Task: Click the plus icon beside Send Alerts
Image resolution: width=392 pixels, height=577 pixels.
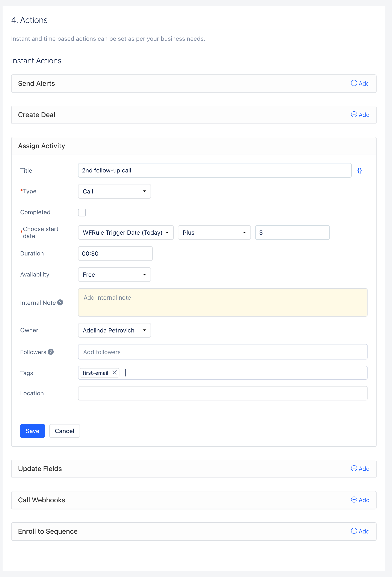Action: [x=354, y=83]
